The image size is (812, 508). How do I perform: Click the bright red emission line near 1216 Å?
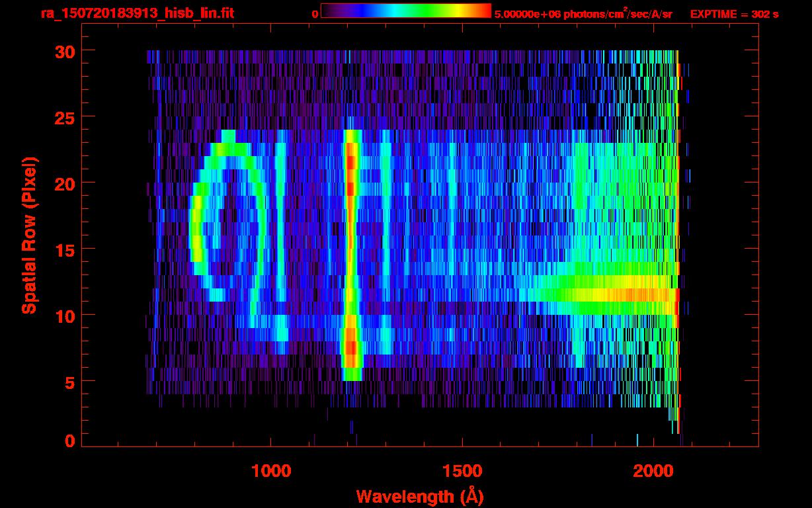(351, 255)
